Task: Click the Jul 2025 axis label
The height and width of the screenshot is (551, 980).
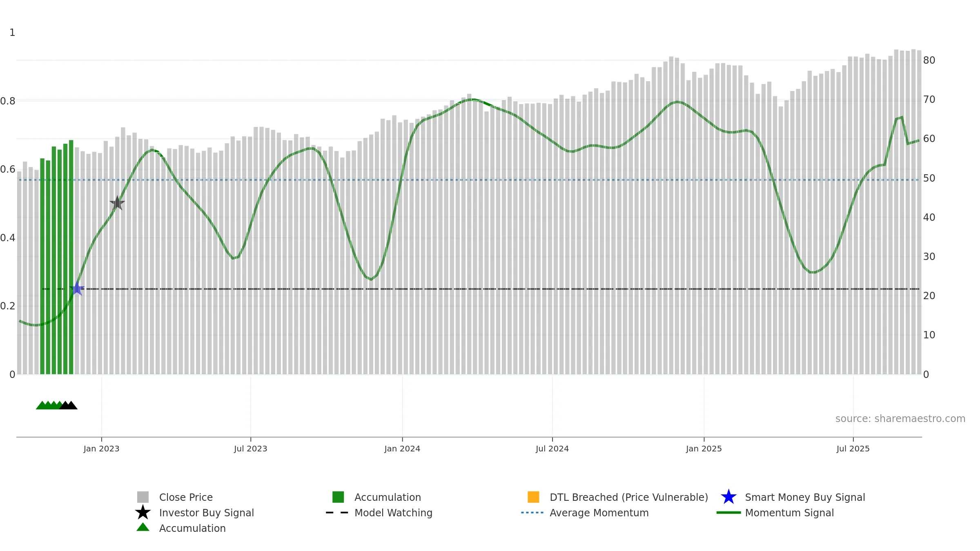Action: pos(853,449)
